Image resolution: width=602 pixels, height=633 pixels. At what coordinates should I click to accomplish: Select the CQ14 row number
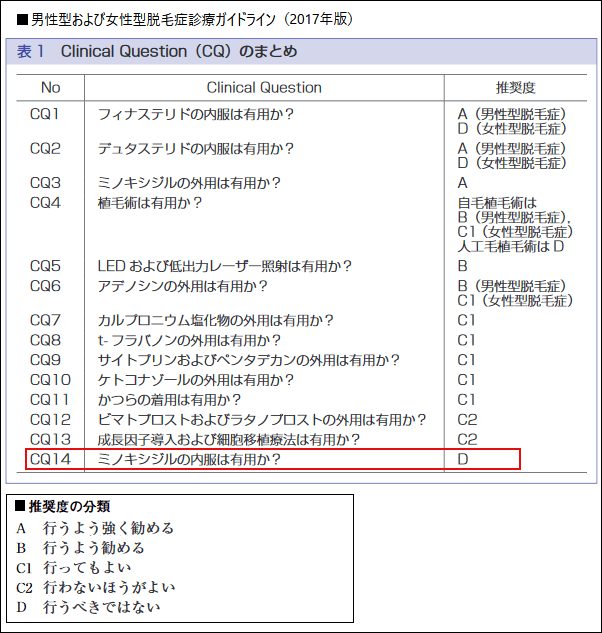point(50,459)
